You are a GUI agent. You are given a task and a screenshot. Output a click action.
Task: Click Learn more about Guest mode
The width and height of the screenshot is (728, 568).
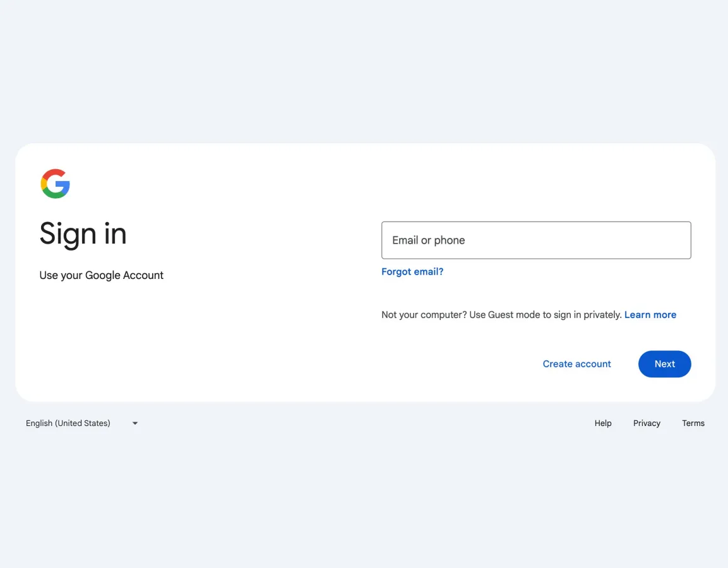pos(650,314)
